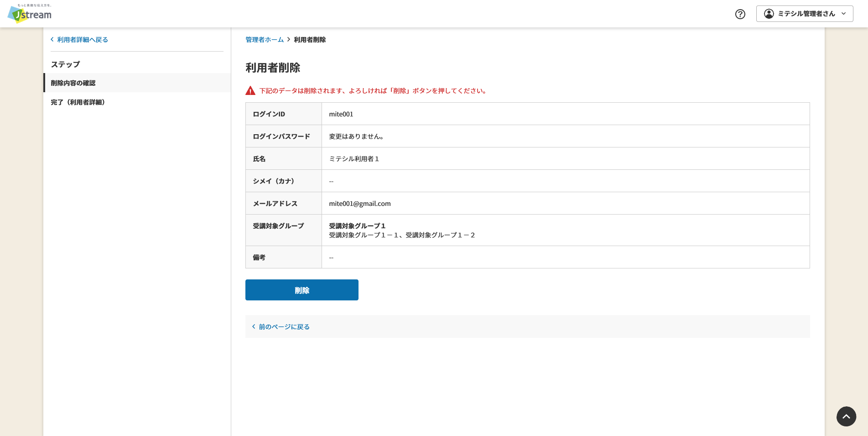The height and width of the screenshot is (436, 868).
Task: Click 受講対象グループ１ bold group name
Action: coord(358,226)
